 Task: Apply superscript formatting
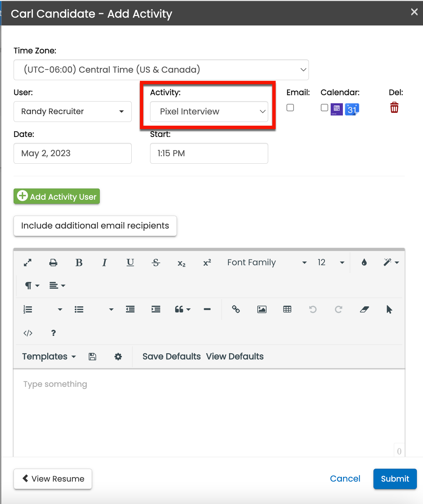click(207, 263)
